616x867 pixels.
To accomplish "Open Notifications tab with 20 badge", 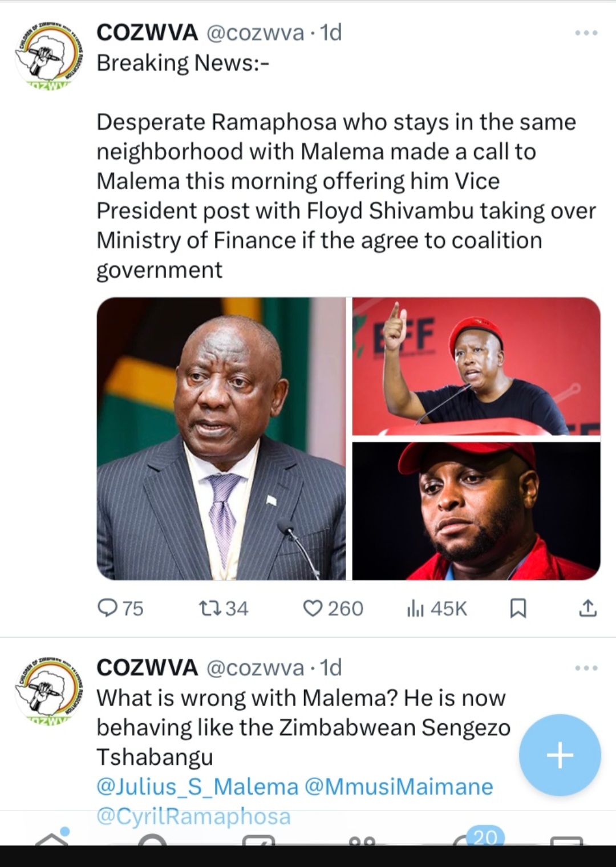I will click(x=473, y=839).
